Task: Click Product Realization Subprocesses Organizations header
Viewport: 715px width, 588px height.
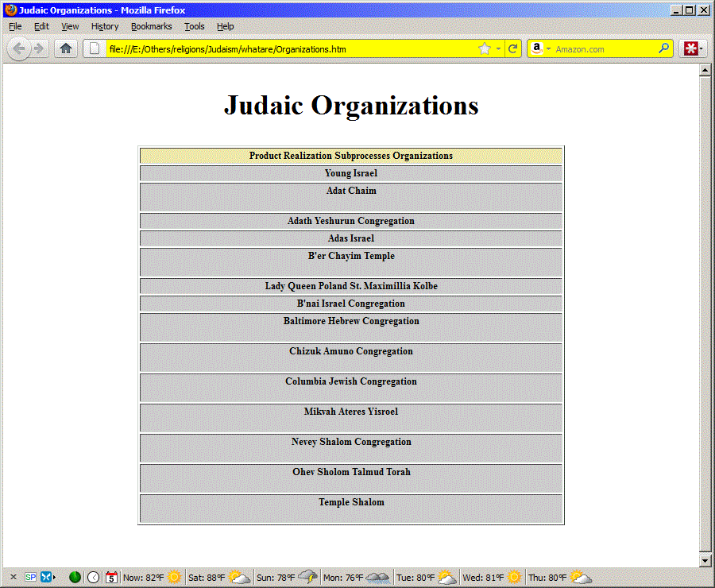Action: (x=351, y=156)
